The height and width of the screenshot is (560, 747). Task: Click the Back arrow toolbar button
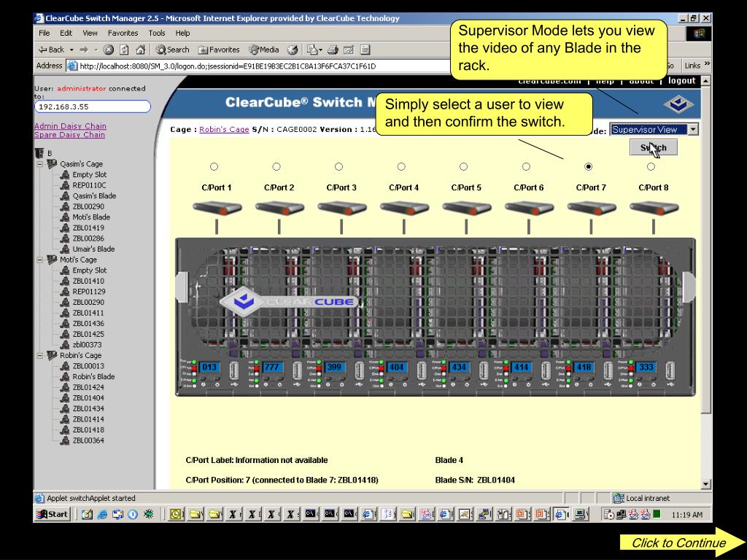point(50,50)
